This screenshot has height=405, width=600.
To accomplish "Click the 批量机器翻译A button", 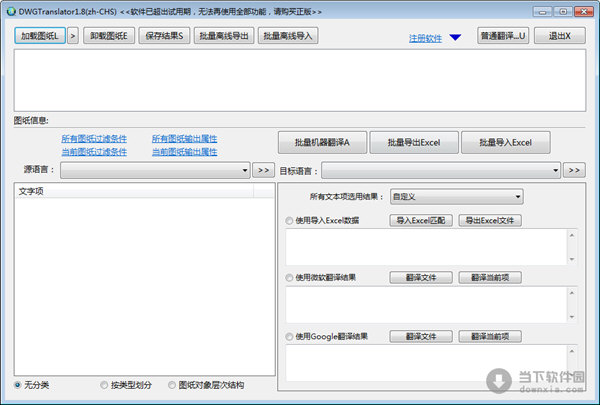I will [322, 142].
